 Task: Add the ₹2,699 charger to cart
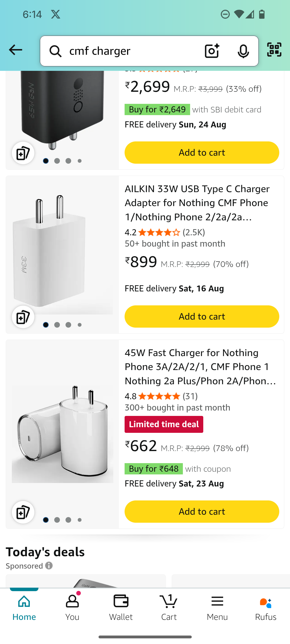point(202,152)
